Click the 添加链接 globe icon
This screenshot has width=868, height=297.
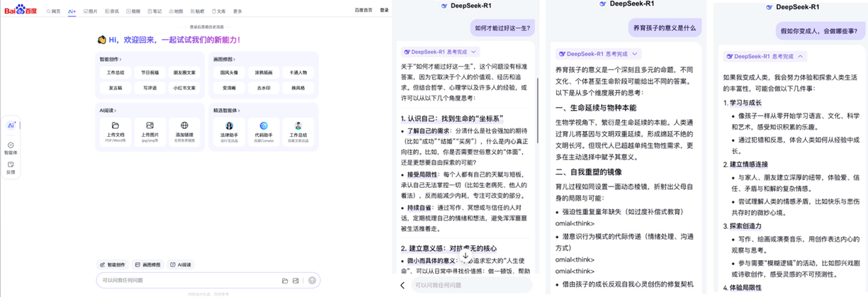click(184, 125)
